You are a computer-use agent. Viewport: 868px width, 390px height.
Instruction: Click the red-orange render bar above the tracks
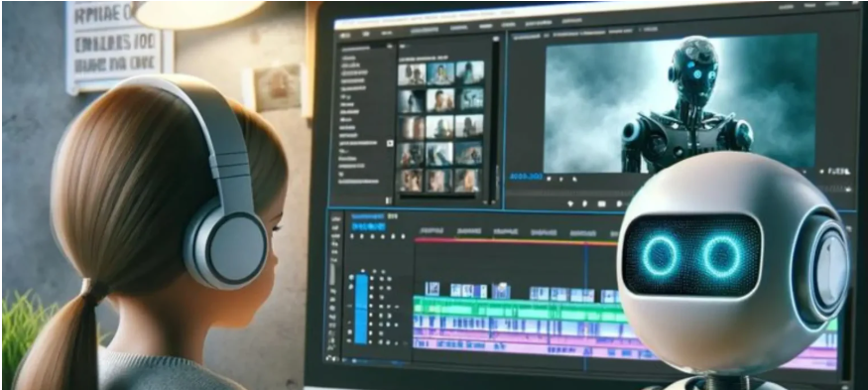pos(515,241)
